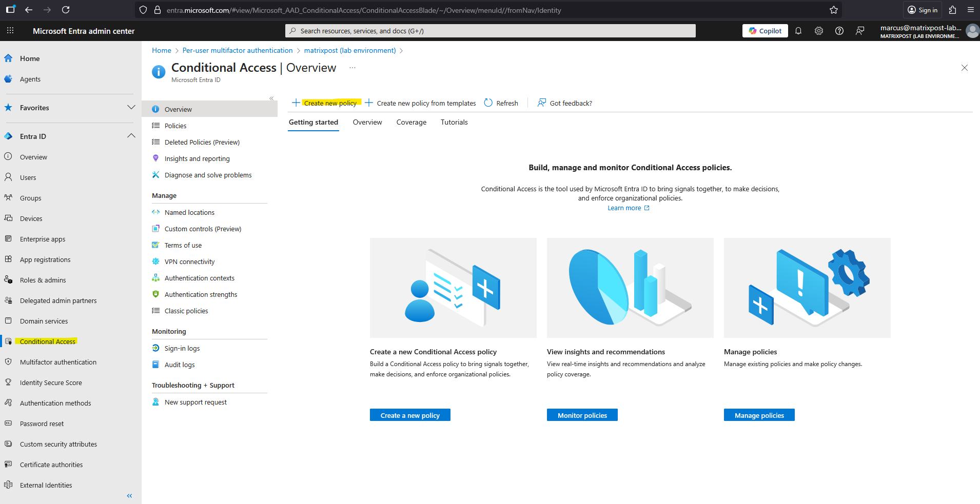Viewport: 980px width, 504px height.
Task: Open the app launcher waffle menu
Action: click(10, 31)
